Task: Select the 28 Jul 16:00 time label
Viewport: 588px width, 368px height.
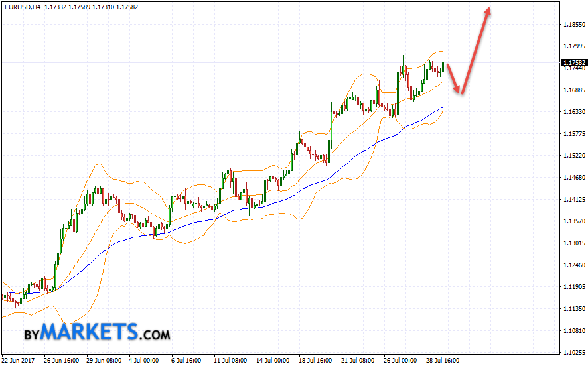Action: 442,361
